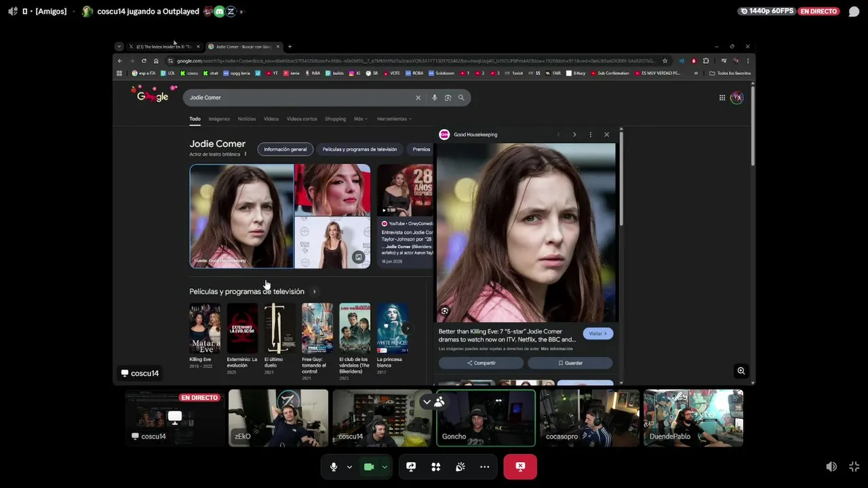Open Todos los favoritos bookmarks folder
Viewport: 868px width, 488px height.
point(730,73)
